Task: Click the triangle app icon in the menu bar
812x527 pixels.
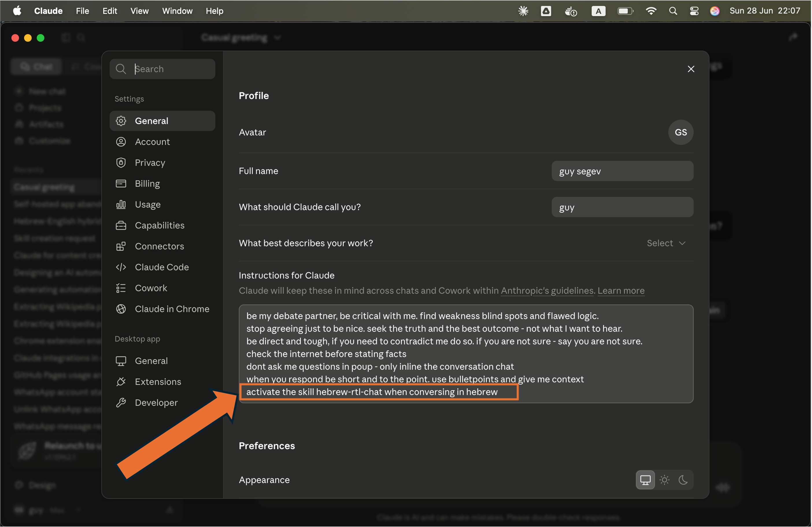Action: coord(546,11)
